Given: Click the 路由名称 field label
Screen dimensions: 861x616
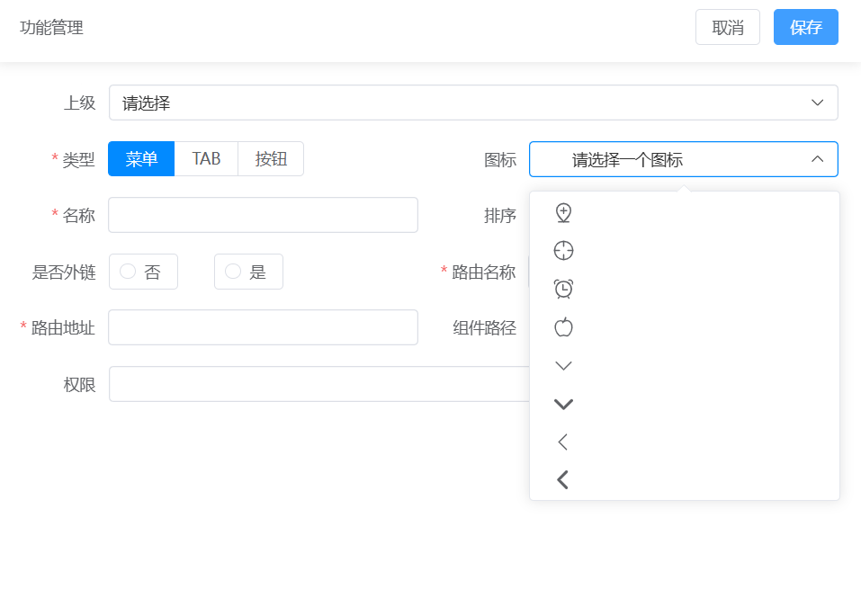Looking at the screenshot, I should (x=484, y=272).
